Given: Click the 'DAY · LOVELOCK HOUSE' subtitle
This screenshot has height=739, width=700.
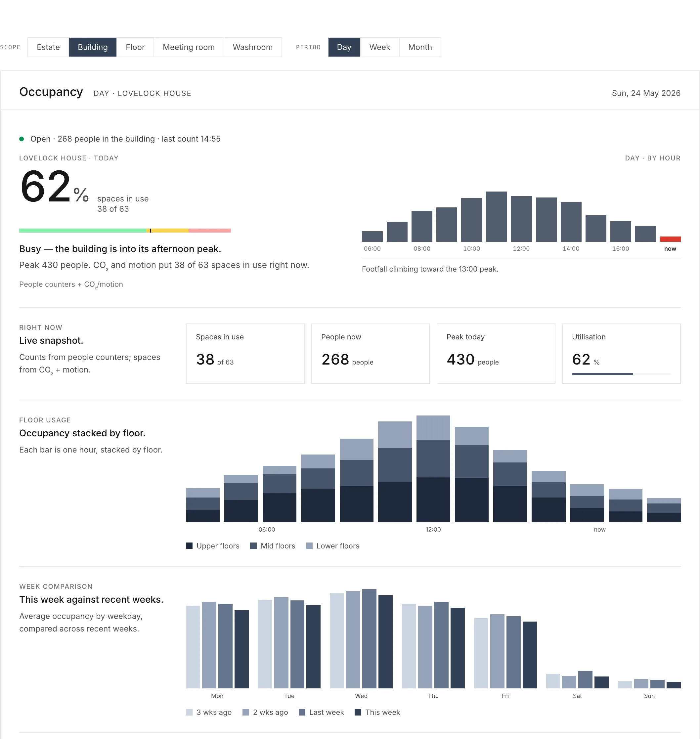Looking at the screenshot, I should click(143, 93).
